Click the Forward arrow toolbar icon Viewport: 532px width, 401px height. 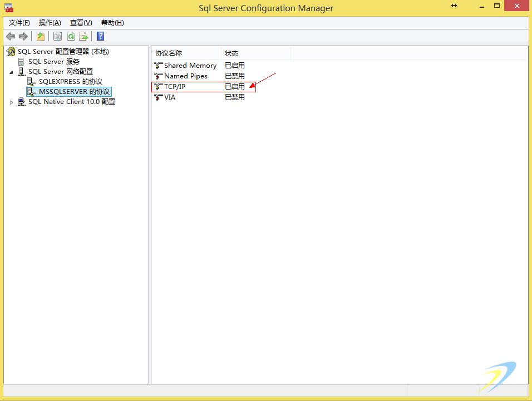tap(23, 37)
